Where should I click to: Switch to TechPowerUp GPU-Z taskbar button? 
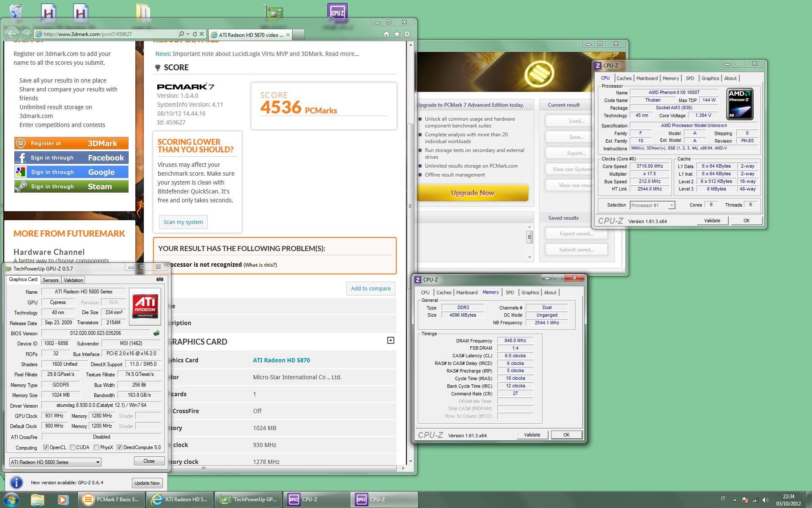pos(249,500)
